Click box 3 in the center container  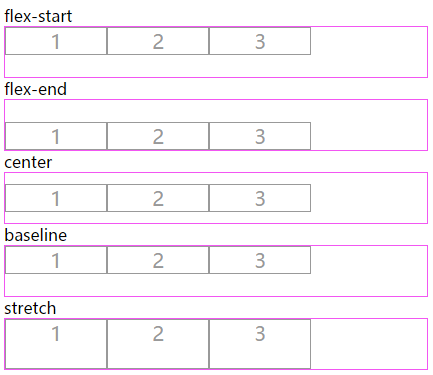[x=260, y=198]
